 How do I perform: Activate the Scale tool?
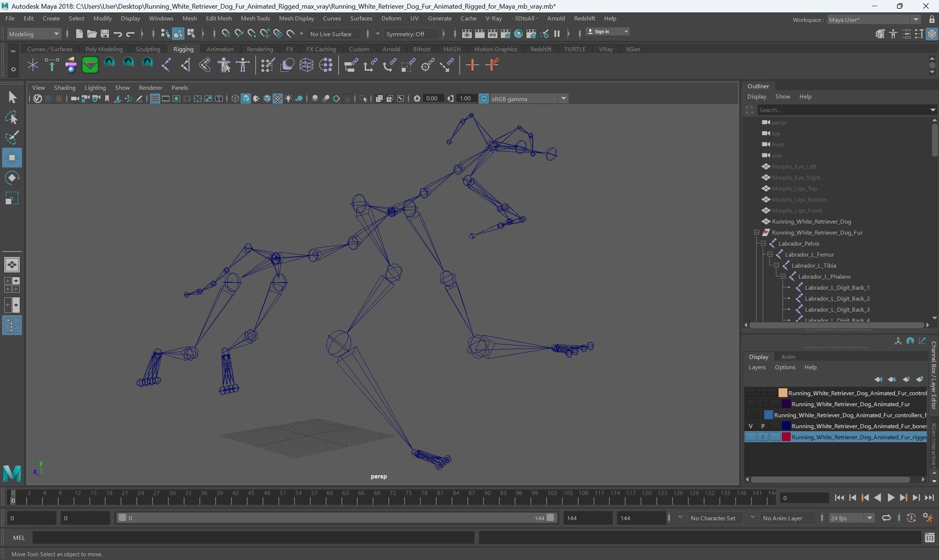[11, 198]
